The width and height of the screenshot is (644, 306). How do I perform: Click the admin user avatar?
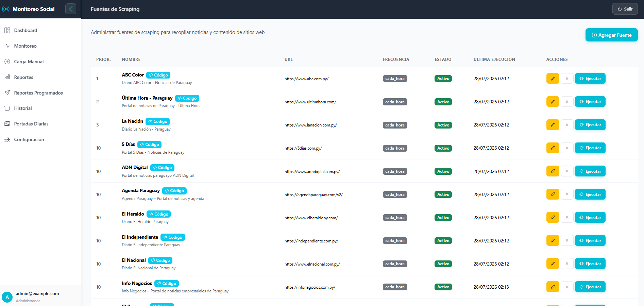tap(7, 297)
